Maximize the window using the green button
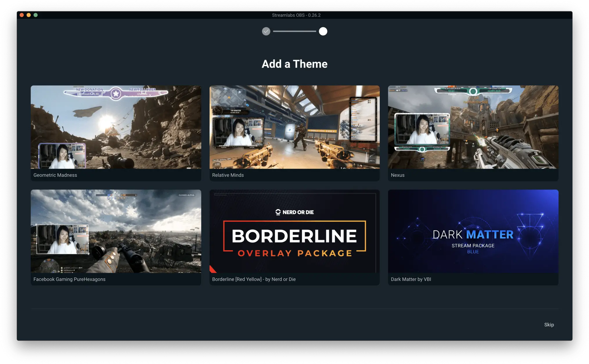The image size is (589, 364). [x=36, y=15]
